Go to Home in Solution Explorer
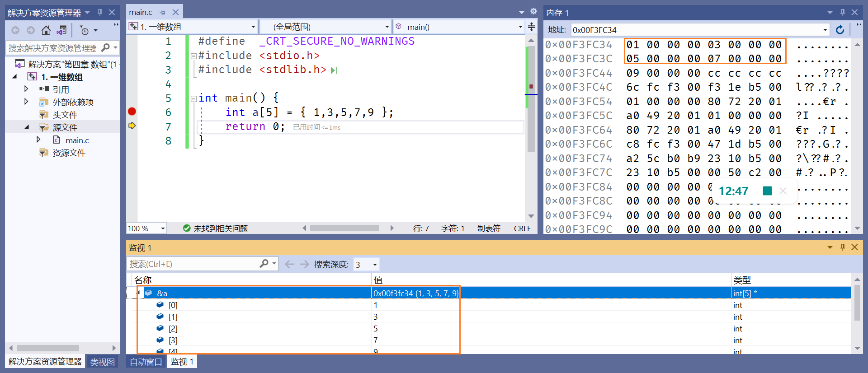This screenshot has width=868, height=373. point(46,30)
